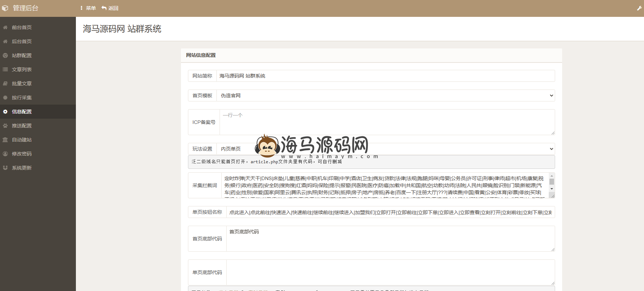The height and width of the screenshot is (291, 644).
Task: Click the cube logo beside 管理后台
Action: (5, 8)
